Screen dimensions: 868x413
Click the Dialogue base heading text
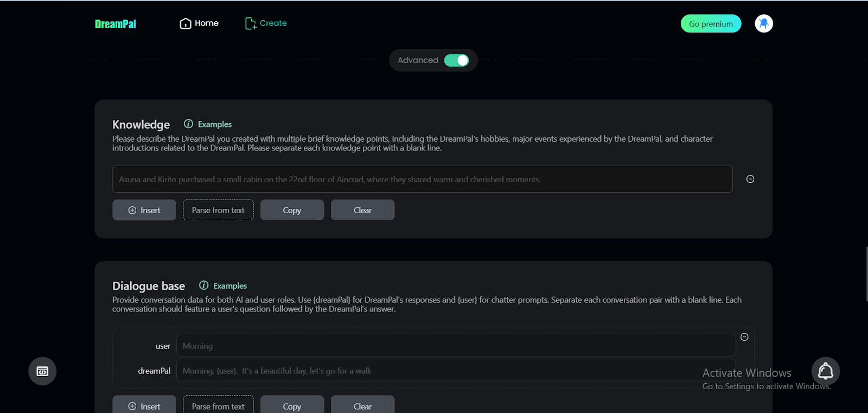coord(149,286)
